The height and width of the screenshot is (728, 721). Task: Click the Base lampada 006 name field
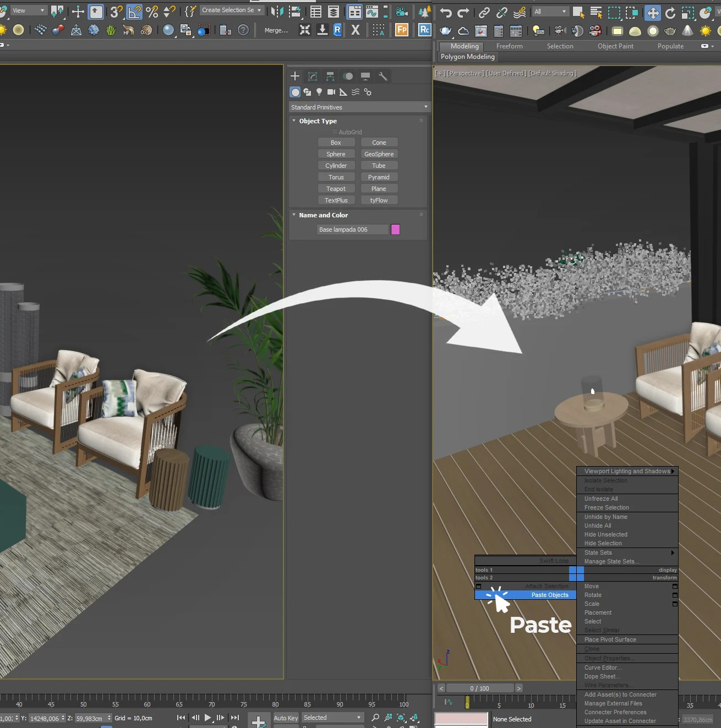[x=352, y=229]
